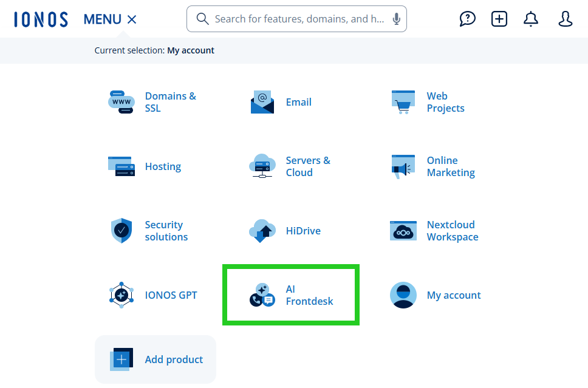Click the IONOS logo
This screenshot has width=588, height=388.
(x=41, y=19)
